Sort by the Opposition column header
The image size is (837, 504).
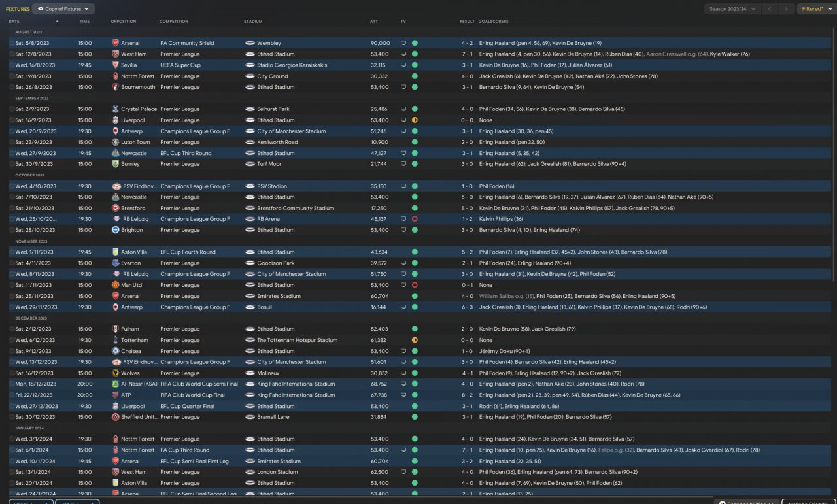click(x=124, y=22)
